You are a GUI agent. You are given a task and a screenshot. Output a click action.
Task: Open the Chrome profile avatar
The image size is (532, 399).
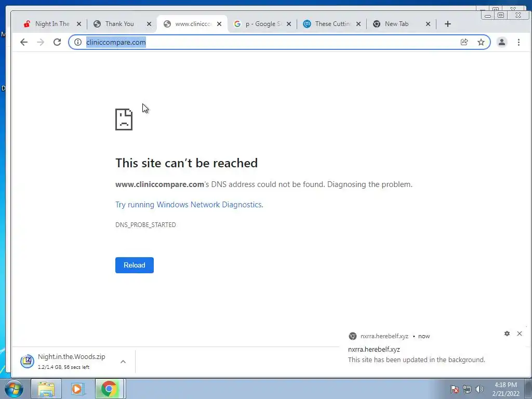[501, 42]
